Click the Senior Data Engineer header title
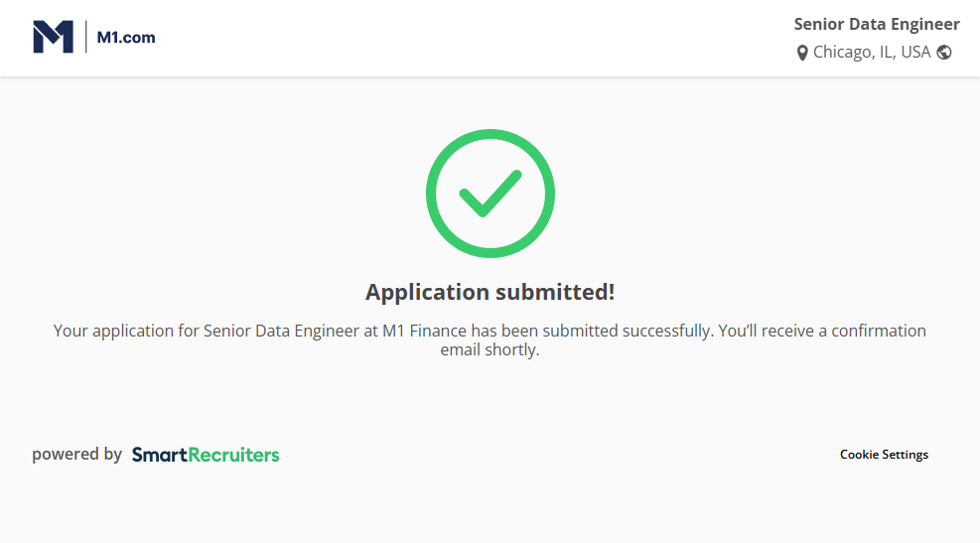 (x=877, y=25)
